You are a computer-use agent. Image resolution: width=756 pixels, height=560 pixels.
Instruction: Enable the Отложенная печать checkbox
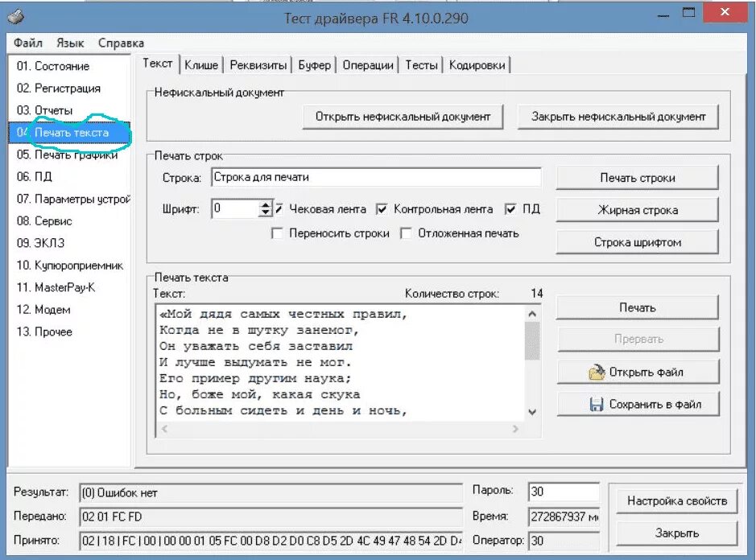tap(406, 233)
